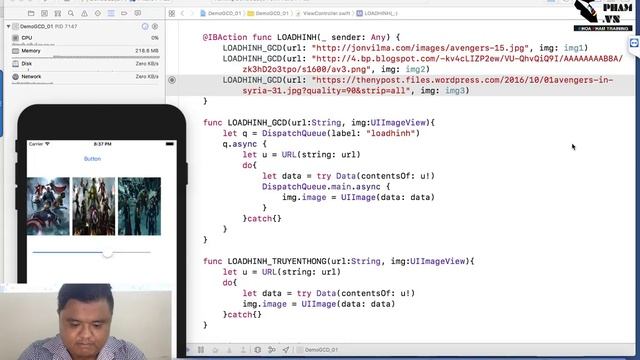Open the Debug View Hierarchy
Image resolution: width=640 pixels, height=360 pixels.
pyautogui.click(x=258, y=350)
